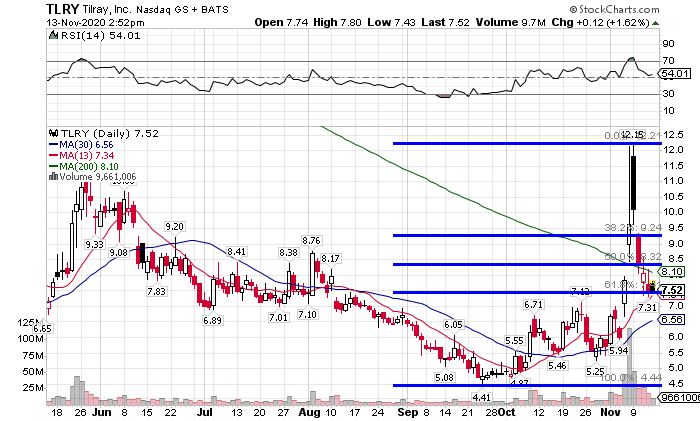Viewport: 700px width, 421px height.
Task: Click the RSI indicator icon beside RSI(14)
Action: point(54,35)
